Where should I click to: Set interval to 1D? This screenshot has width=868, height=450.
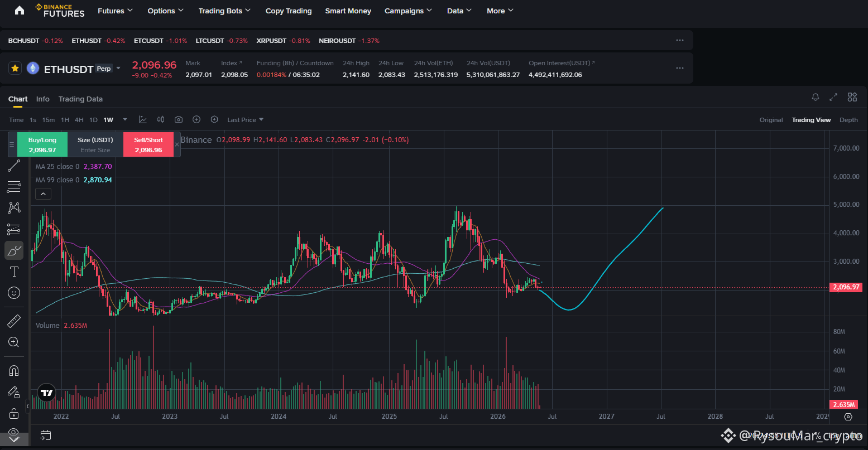click(93, 120)
